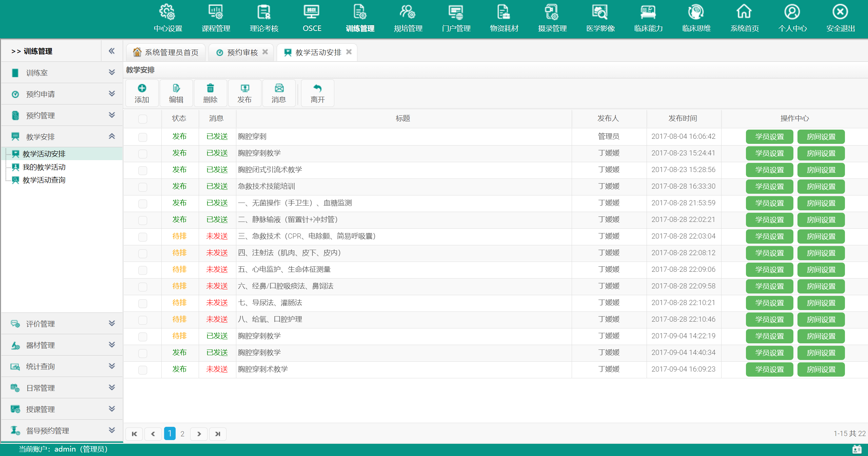Viewport: 868px width, 456px height.
Task: Select 教学活动安排 tree item
Action: [44, 154]
